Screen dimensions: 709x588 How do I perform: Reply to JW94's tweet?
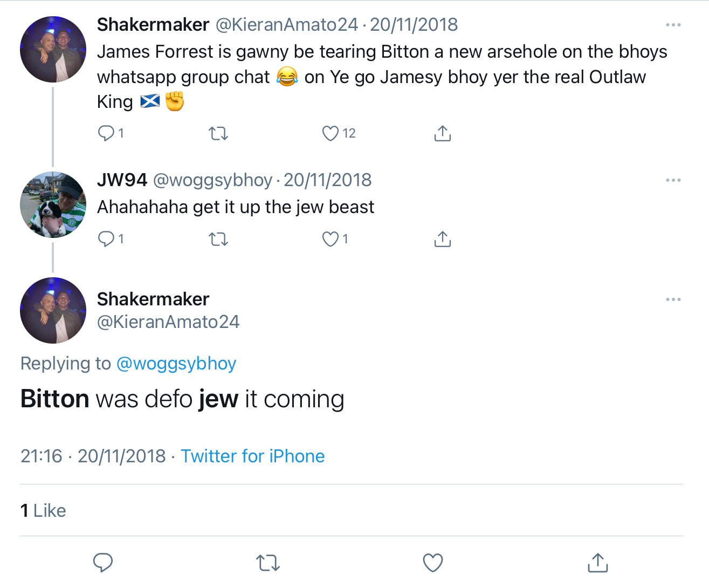tap(106, 239)
